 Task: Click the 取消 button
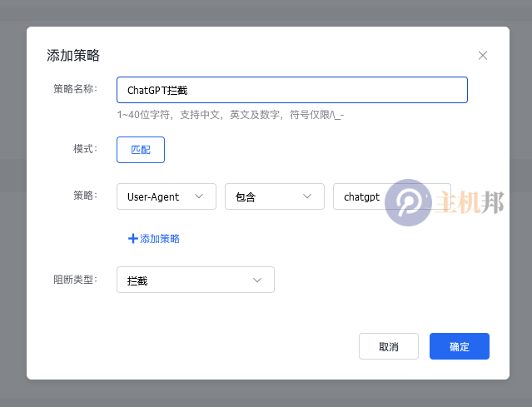click(389, 346)
